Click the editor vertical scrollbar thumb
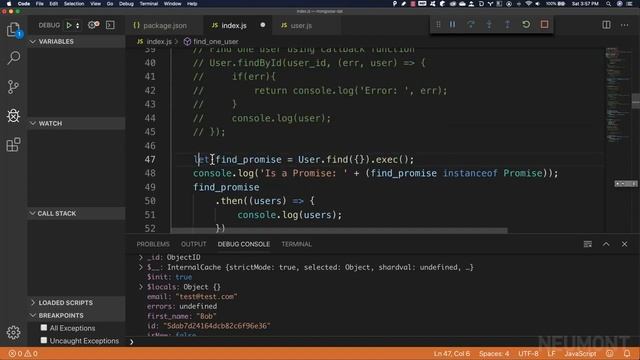640x360 pixels. click(x=636, y=101)
